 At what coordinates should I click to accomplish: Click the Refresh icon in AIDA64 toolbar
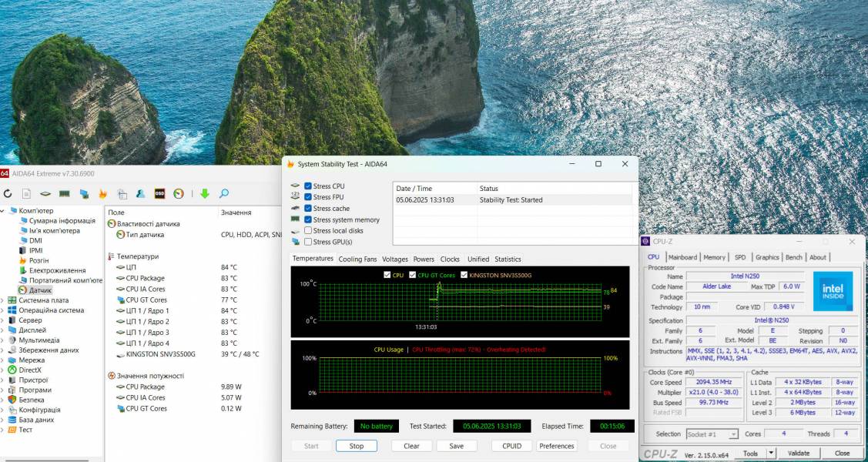(8, 193)
